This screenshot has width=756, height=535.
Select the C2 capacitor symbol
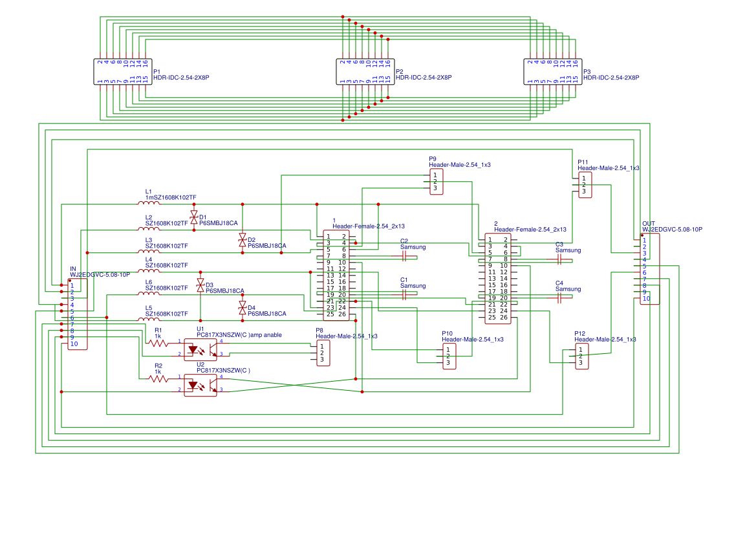click(x=404, y=256)
